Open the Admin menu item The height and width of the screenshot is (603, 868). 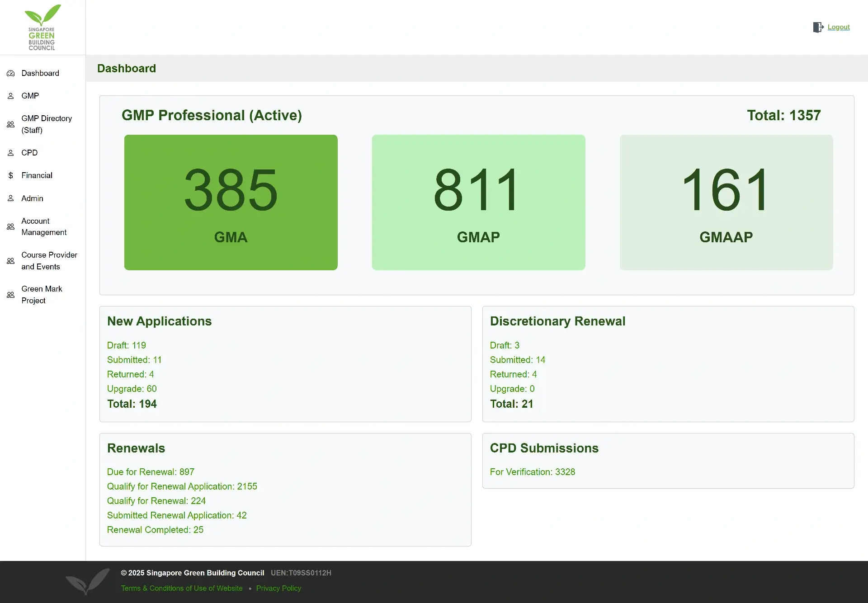(32, 198)
